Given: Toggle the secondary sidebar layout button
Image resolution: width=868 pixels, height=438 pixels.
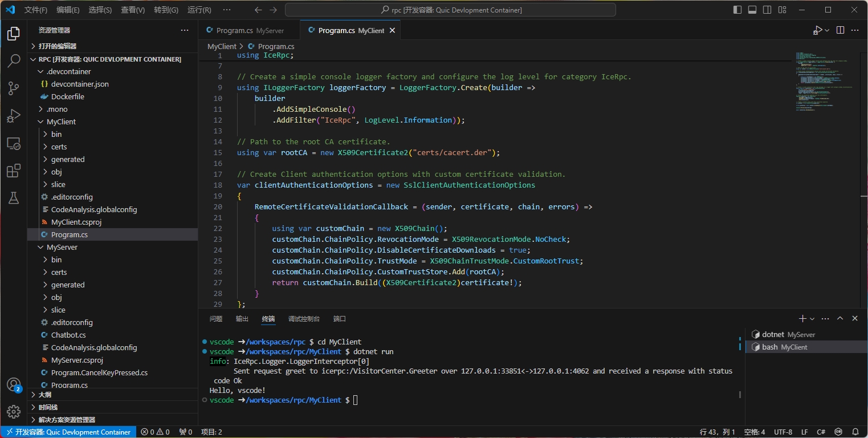Looking at the screenshot, I should tap(767, 10).
